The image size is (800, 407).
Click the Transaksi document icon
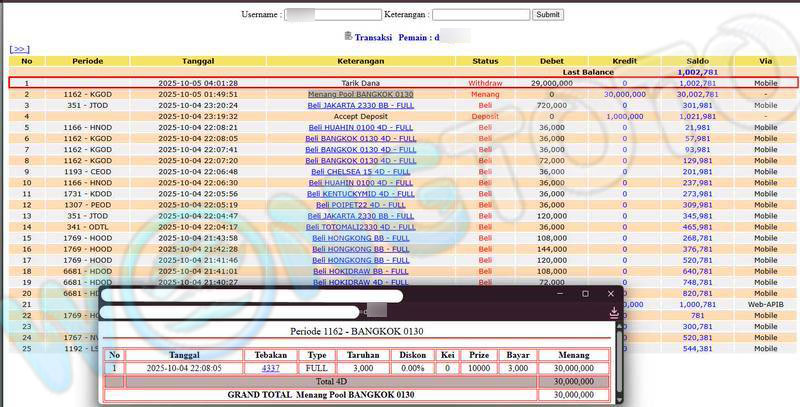pos(348,36)
